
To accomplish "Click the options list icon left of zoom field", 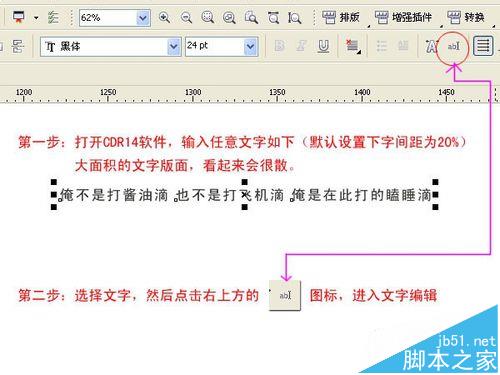I will click(53, 17).
